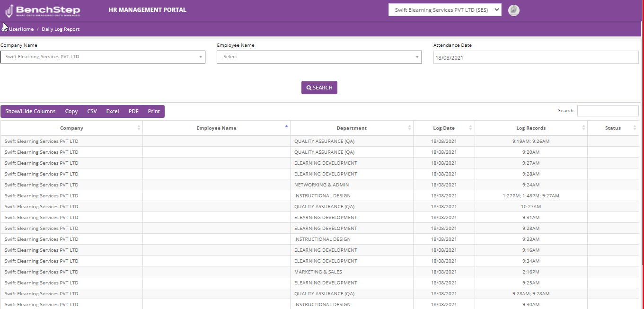Click Daily Log Report breadcrumb
This screenshot has width=644, height=309.
[x=61, y=29]
